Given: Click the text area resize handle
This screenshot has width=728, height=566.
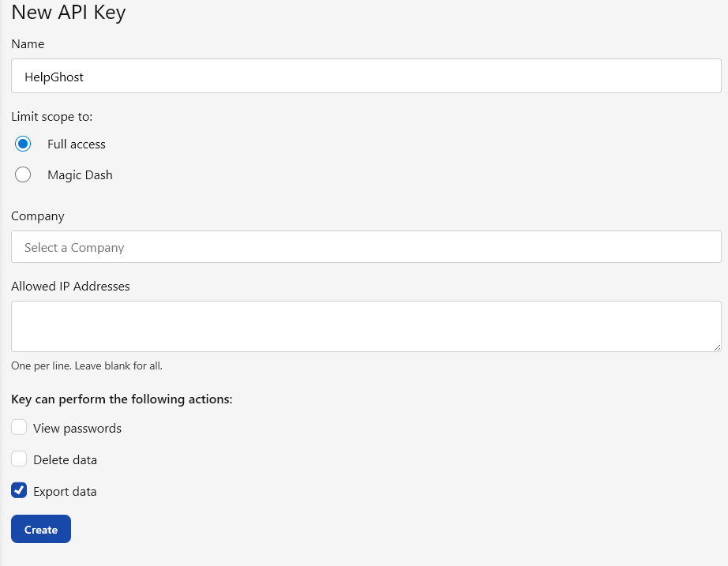Looking at the screenshot, I should point(717,347).
